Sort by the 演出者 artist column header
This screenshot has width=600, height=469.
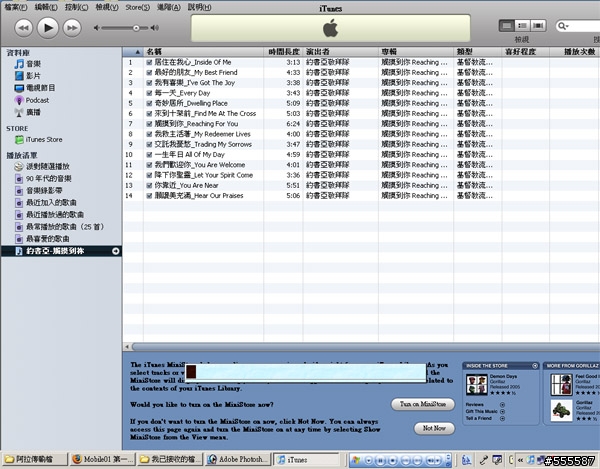(x=341, y=52)
